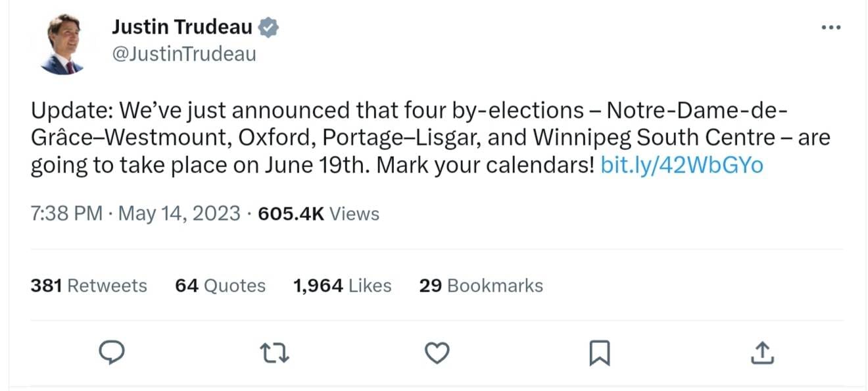This screenshot has height=391, width=868.
Task: Open the reply composer via speech bubble icon
Action: [x=112, y=353]
